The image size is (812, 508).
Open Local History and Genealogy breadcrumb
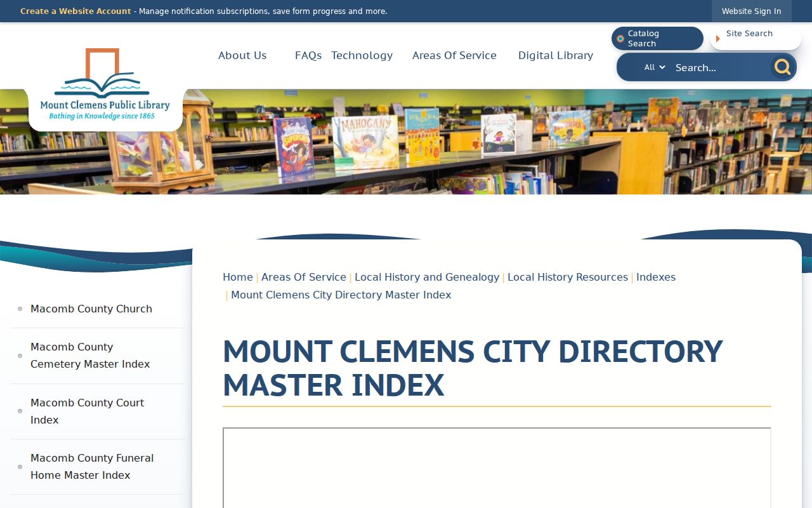(x=427, y=277)
